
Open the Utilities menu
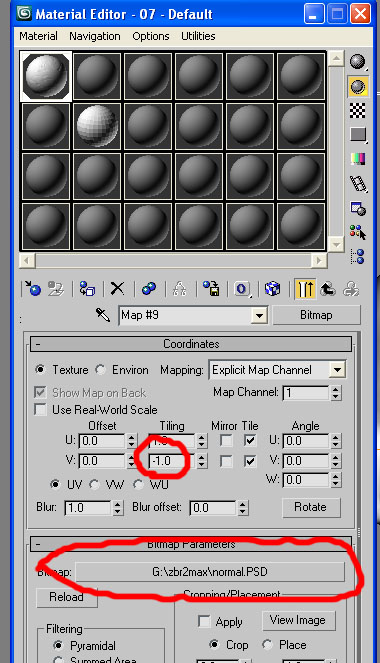tap(198, 36)
